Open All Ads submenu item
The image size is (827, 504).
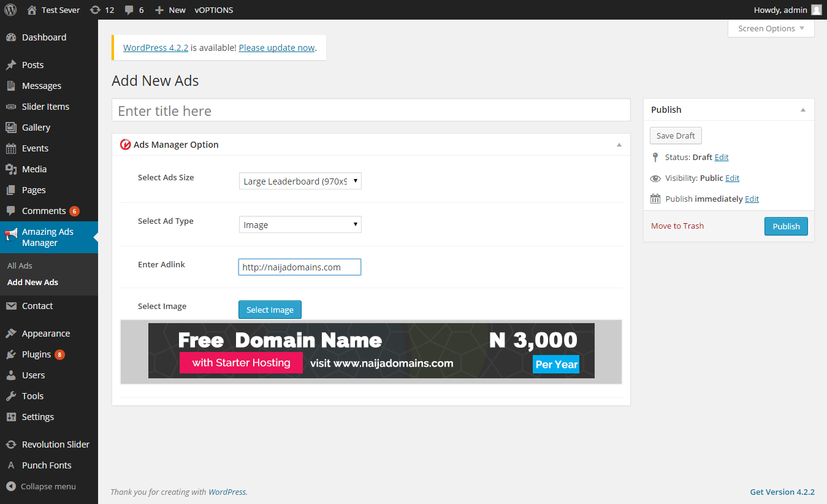click(20, 265)
